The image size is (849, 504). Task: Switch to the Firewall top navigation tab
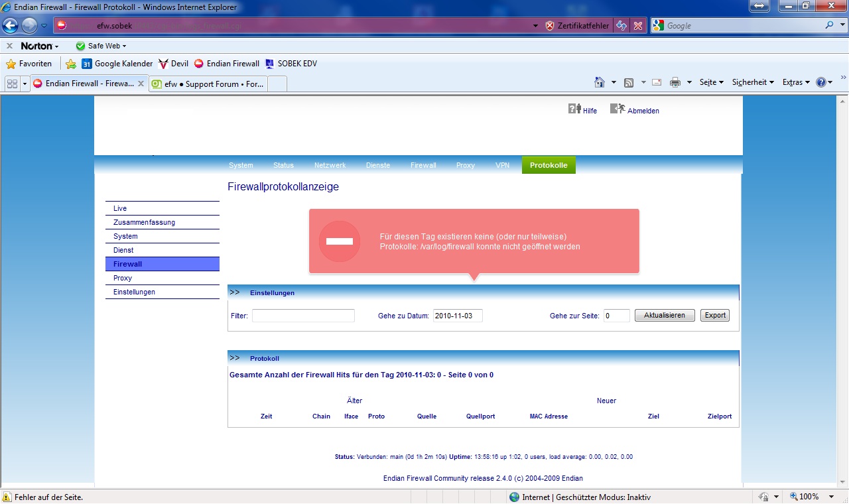tap(423, 165)
